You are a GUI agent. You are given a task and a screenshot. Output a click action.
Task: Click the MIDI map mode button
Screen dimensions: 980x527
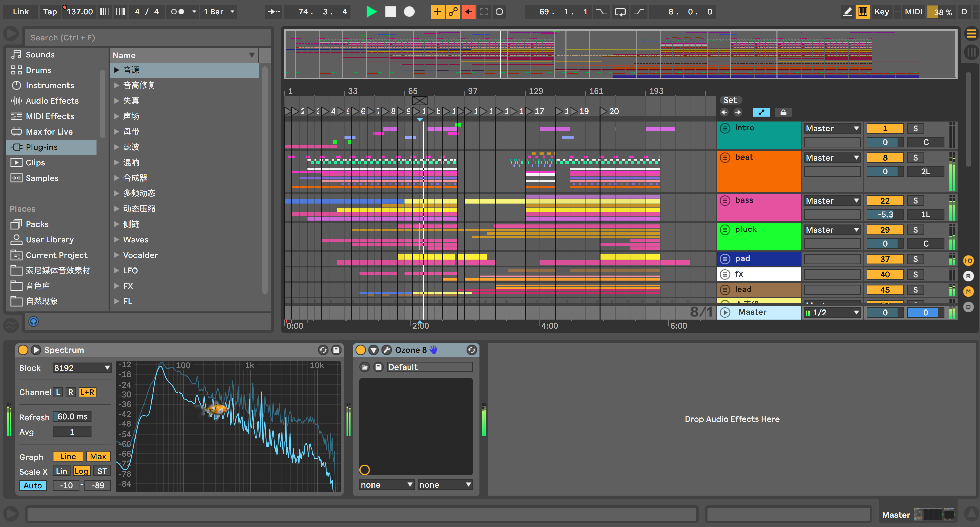coord(913,12)
